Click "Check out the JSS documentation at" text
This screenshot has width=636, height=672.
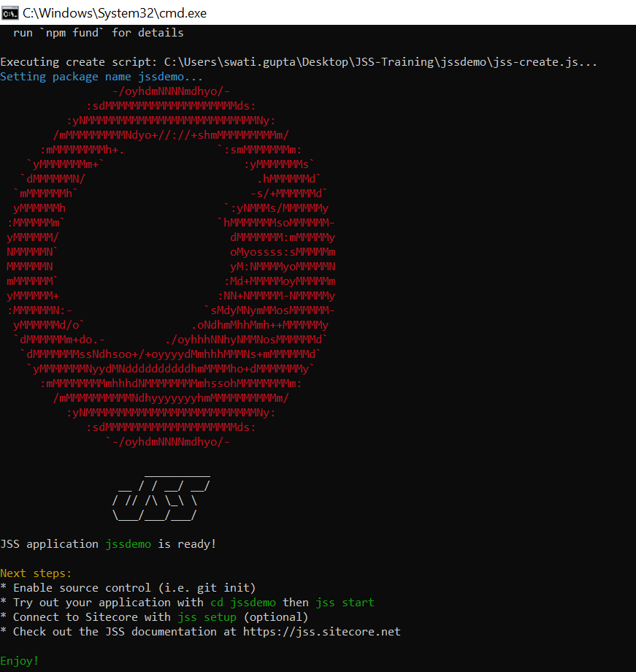click(125, 632)
